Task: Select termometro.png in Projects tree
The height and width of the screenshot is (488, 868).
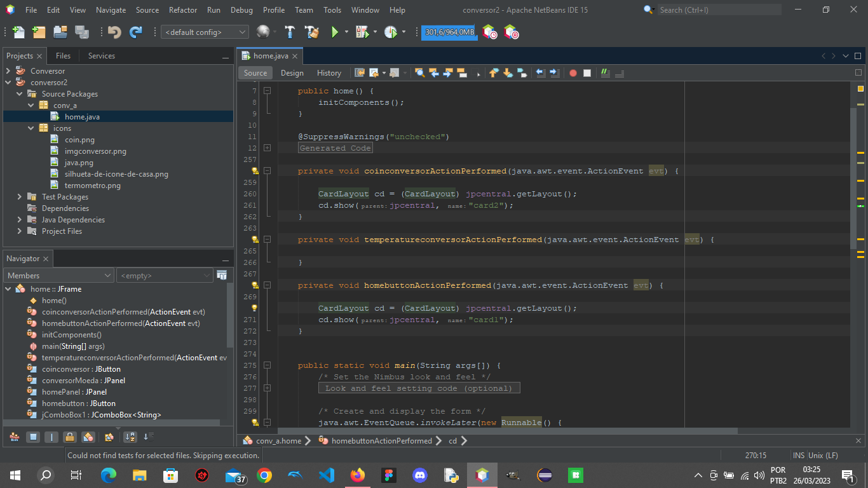Action: (x=92, y=186)
